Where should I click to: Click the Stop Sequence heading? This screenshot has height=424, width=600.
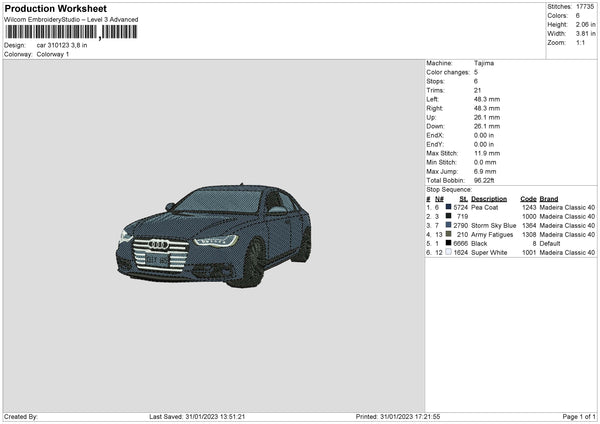tap(449, 188)
